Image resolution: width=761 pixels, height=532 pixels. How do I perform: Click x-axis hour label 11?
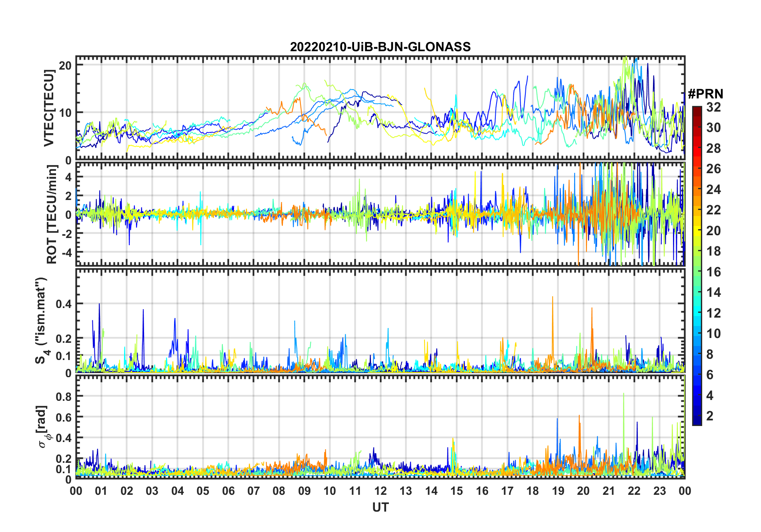coord(355,491)
